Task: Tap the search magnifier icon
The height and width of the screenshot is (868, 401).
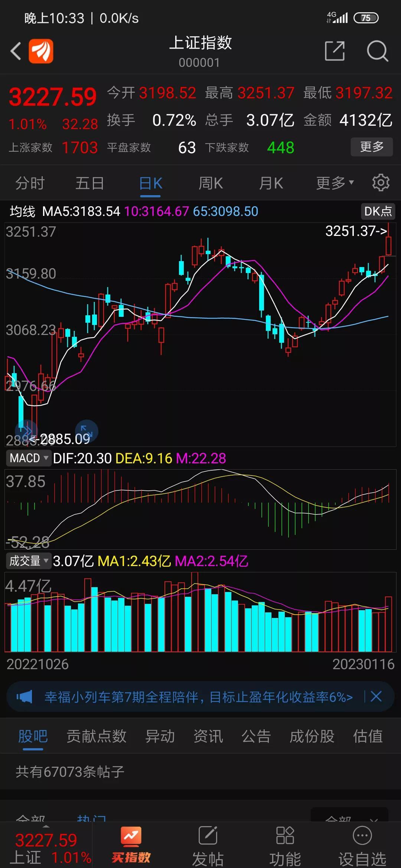Action: pyautogui.click(x=377, y=51)
